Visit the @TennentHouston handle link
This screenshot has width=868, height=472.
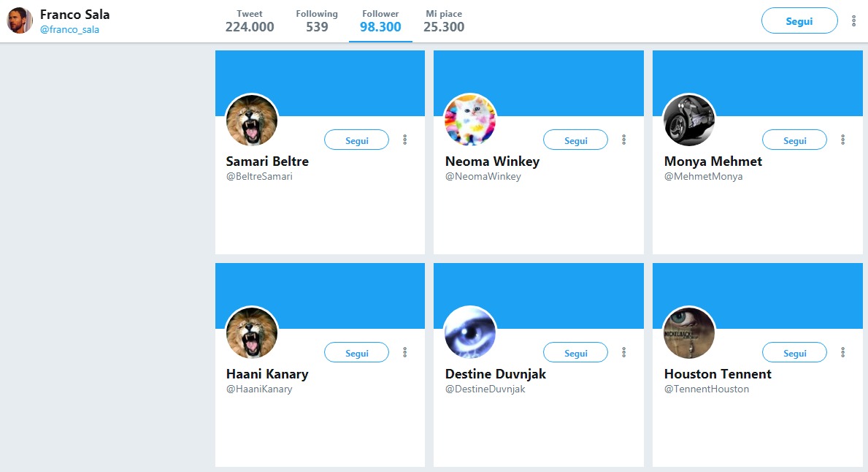(x=707, y=389)
